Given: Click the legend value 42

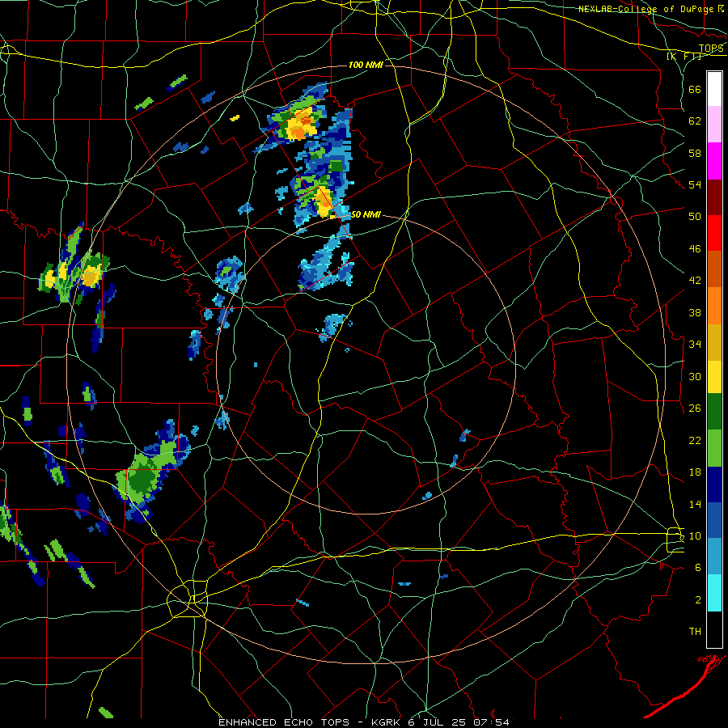Looking at the screenshot, I should point(695,281).
